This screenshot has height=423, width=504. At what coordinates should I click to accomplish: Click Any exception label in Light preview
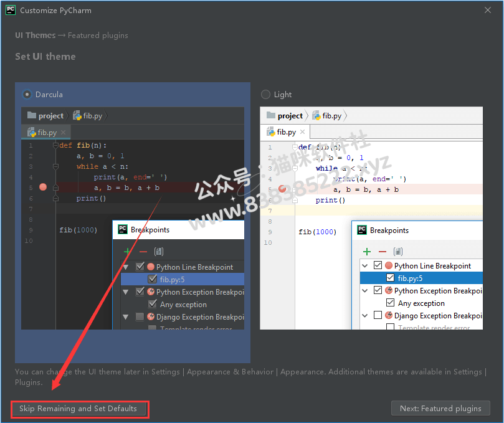421,303
